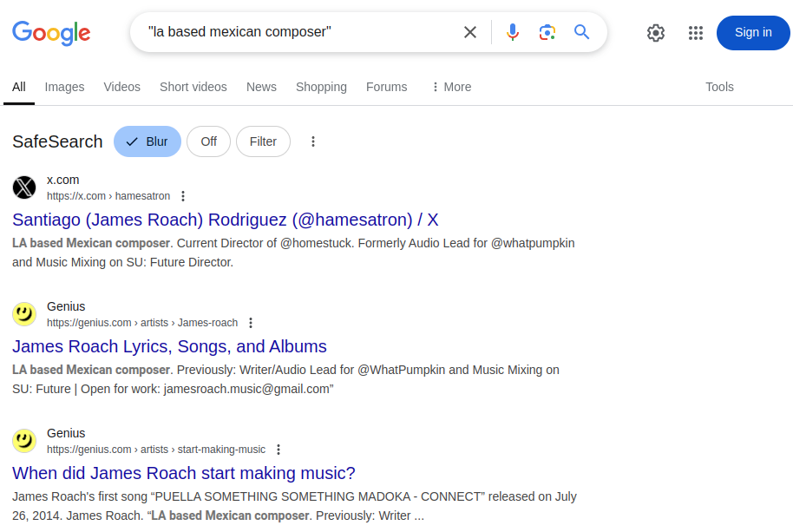
Task: Open the x.com result three-dot menu
Action: [x=183, y=196]
